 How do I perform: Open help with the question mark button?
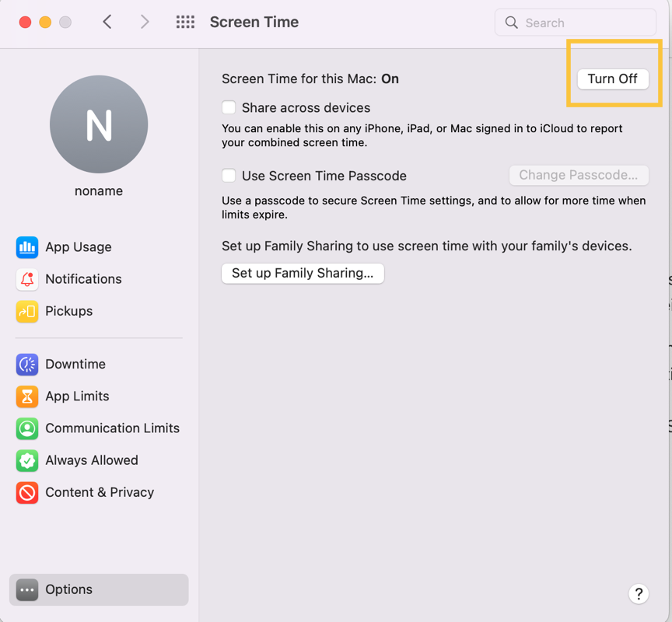(638, 594)
